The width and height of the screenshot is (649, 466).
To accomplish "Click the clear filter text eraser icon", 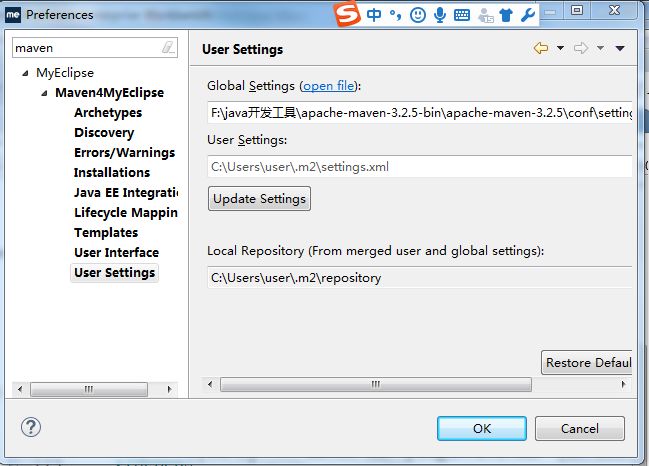I will pos(168,47).
